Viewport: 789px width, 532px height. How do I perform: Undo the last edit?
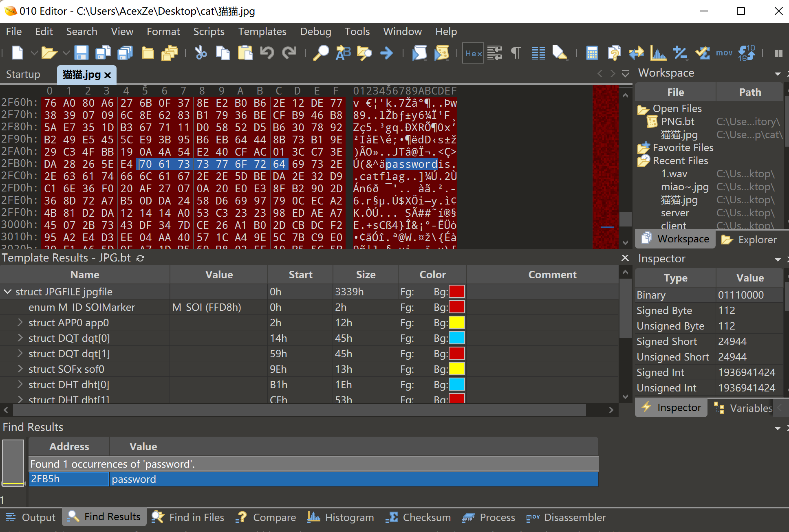(x=267, y=53)
